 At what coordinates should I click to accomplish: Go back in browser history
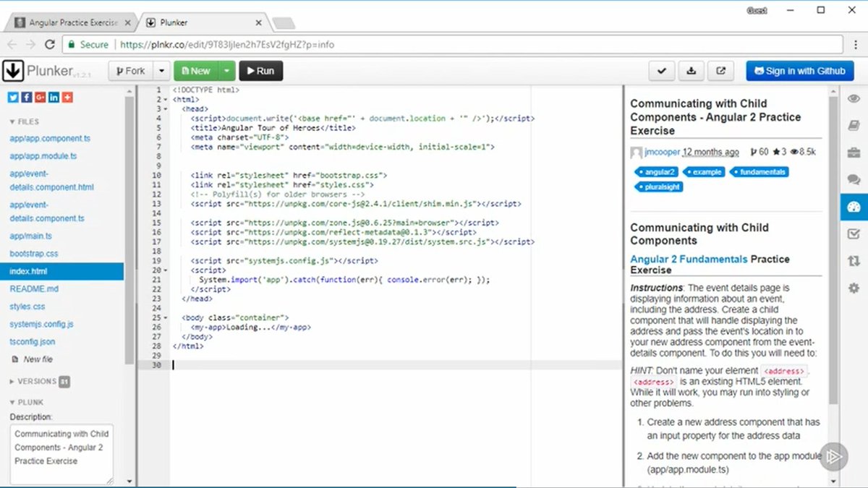tap(13, 44)
